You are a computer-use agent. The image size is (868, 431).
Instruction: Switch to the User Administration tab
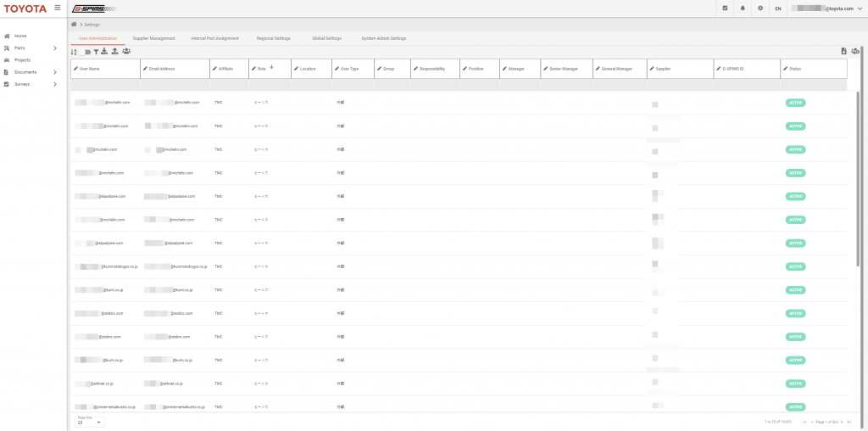(98, 38)
